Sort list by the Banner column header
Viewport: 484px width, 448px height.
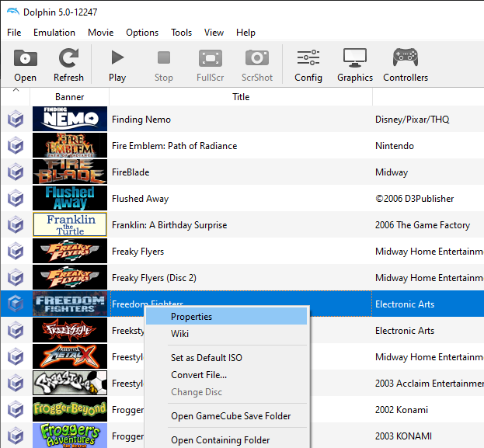point(69,97)
